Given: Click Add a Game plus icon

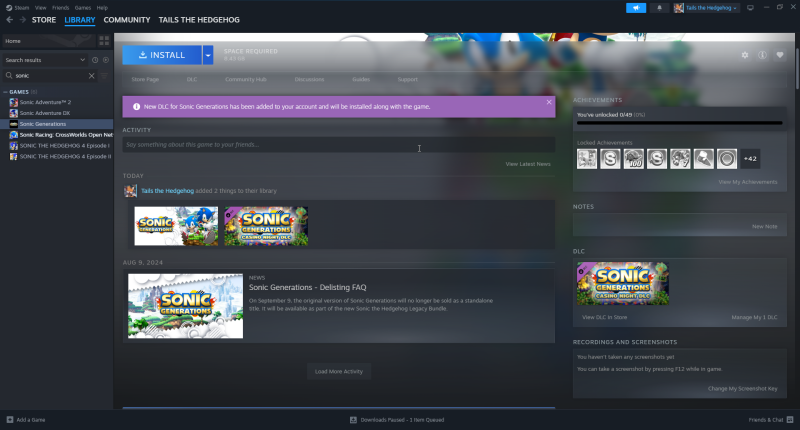Looking at the screenshot, I should click(10, 420).
